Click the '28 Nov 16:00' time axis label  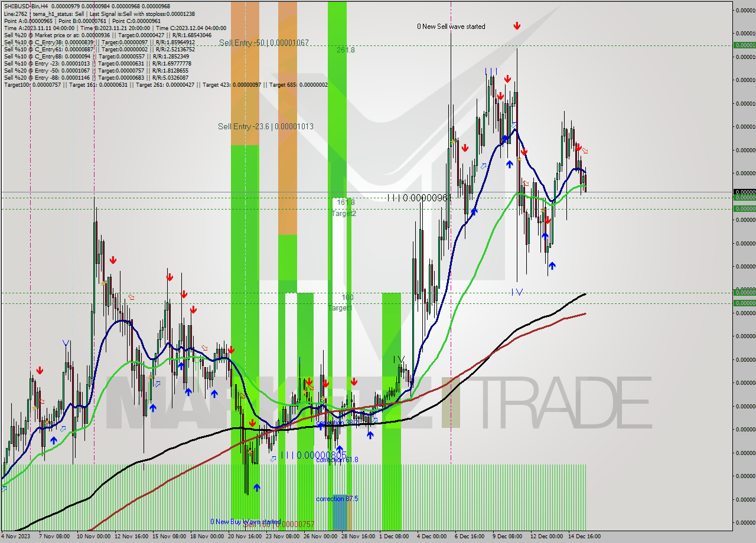[358, 537]
